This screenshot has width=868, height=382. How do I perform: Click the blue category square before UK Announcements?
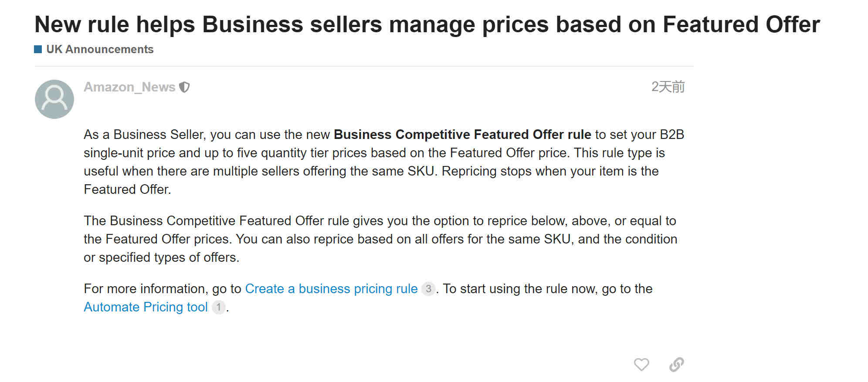point(38,49)
